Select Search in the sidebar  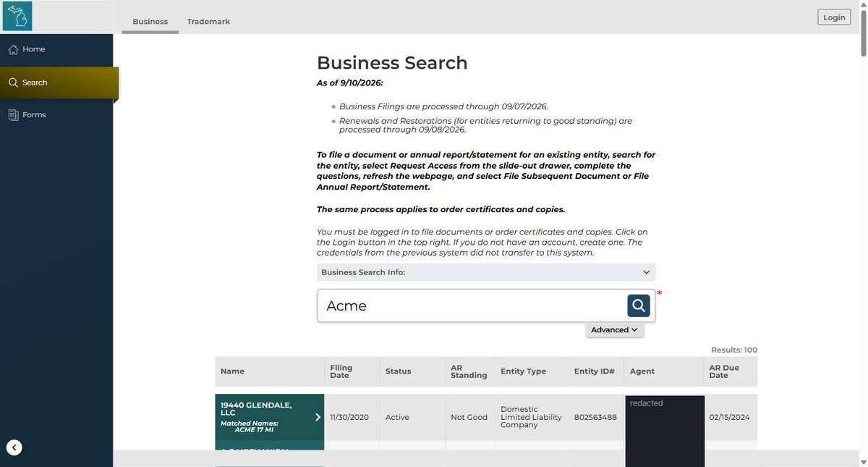58,83
